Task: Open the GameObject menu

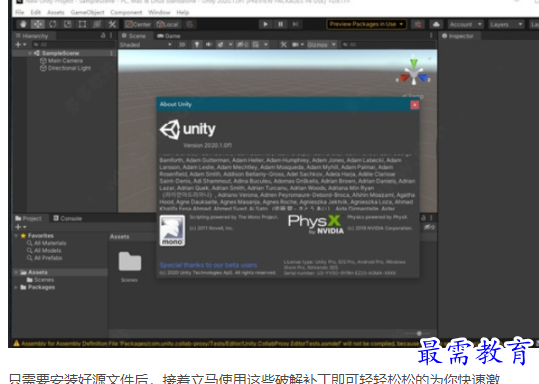Action: (87, 12)
